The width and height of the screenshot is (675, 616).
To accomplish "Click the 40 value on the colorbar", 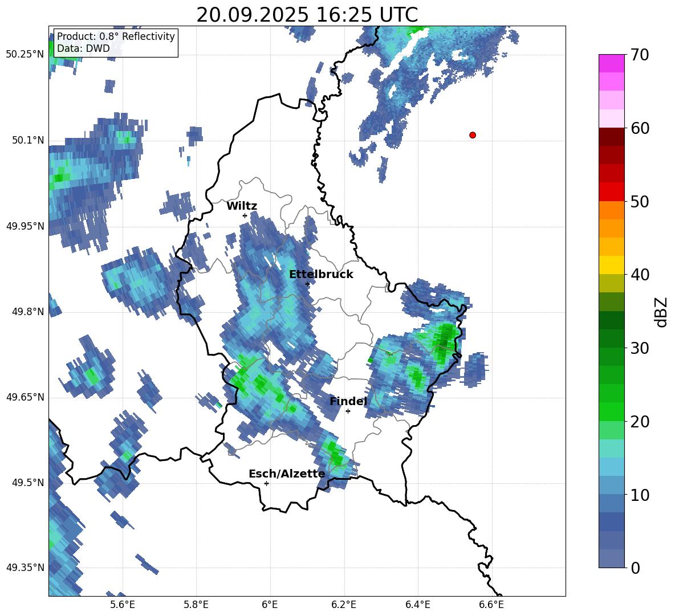I will point(640,275).
